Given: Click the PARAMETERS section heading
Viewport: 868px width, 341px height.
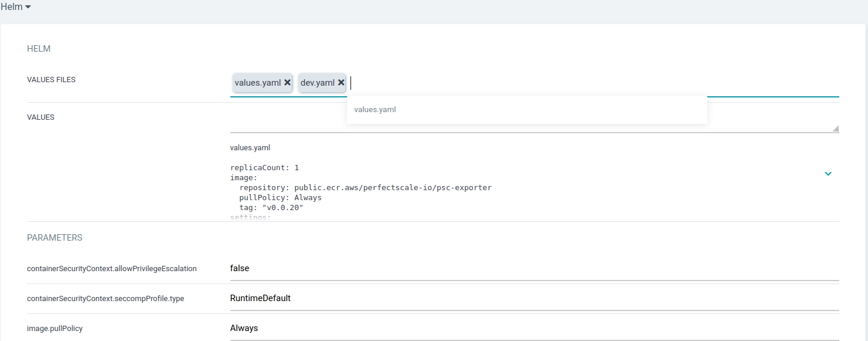Looking at the screenshot, I should 55,238.
